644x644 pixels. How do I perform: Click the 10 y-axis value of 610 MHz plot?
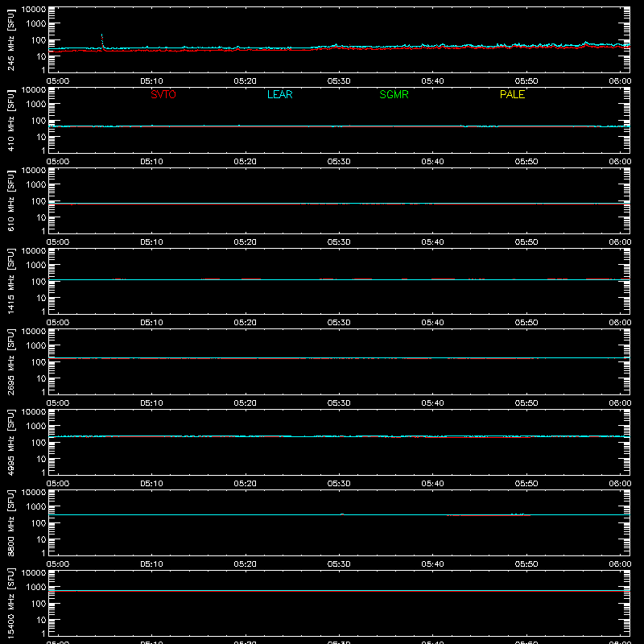tap(42, 217)
